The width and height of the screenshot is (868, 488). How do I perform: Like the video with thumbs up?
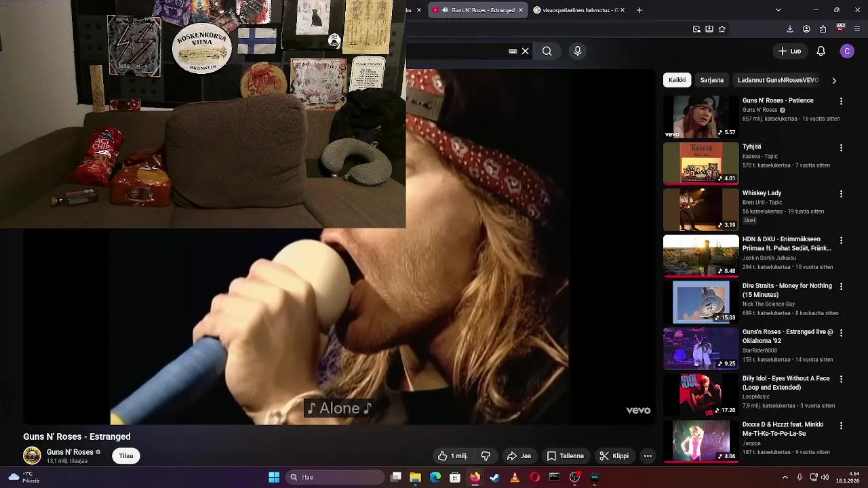pos(453,456)
